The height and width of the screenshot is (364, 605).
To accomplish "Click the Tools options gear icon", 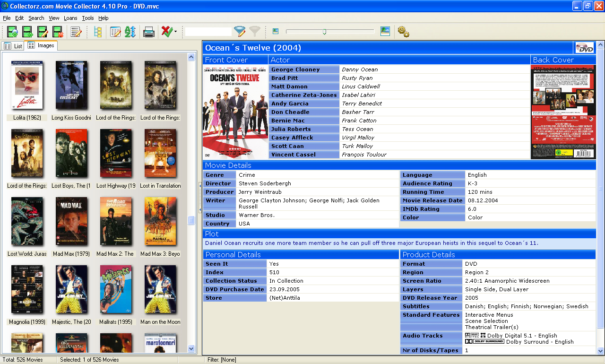I will pyautogui.click(x=403, y=32).
